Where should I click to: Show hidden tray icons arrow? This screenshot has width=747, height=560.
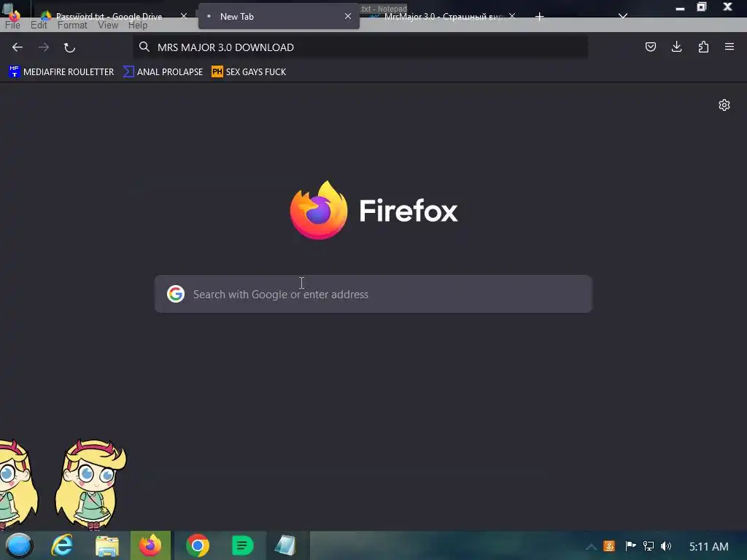tap(591, 547)
